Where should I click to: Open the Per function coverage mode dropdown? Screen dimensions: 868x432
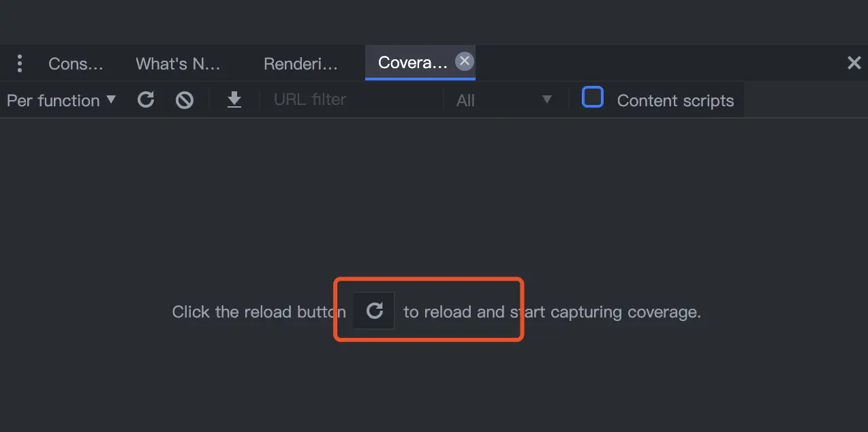[61, 100]
